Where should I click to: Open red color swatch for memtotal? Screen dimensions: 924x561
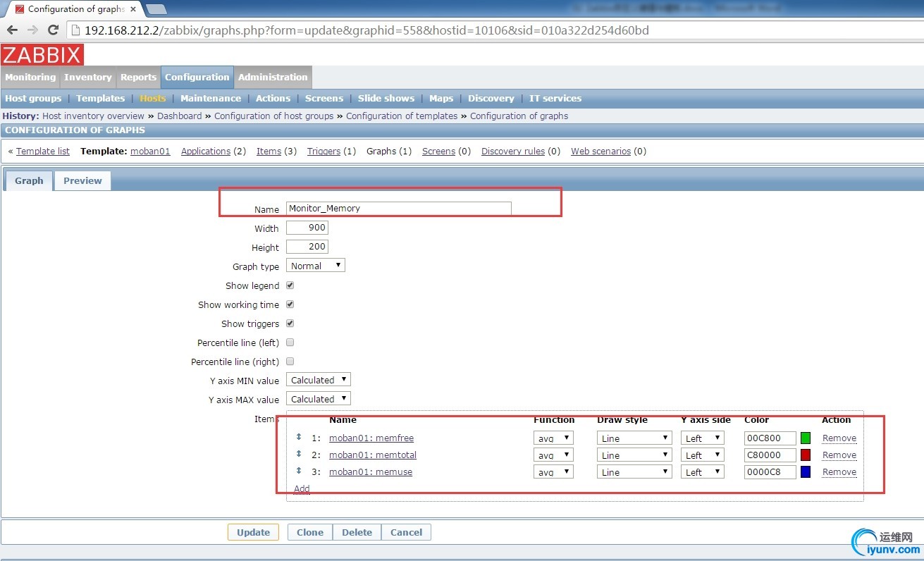(x=806, y=455)
